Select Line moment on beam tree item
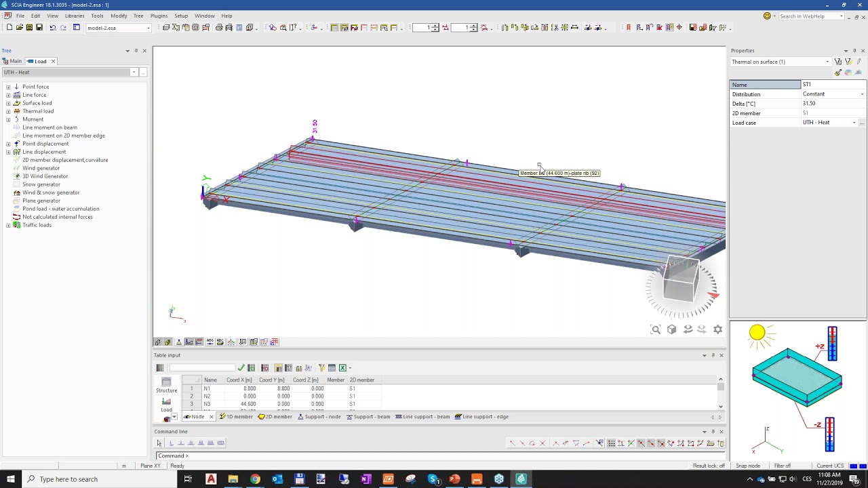 50,127
